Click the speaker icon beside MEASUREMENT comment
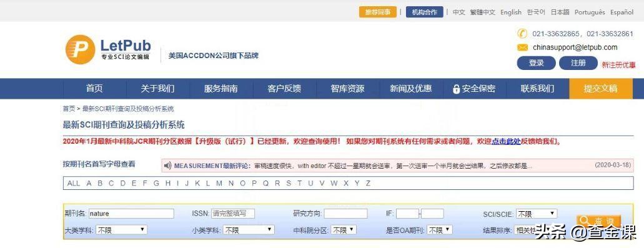The height and width of the screenshot is (248, 644). tap(167, 166)
